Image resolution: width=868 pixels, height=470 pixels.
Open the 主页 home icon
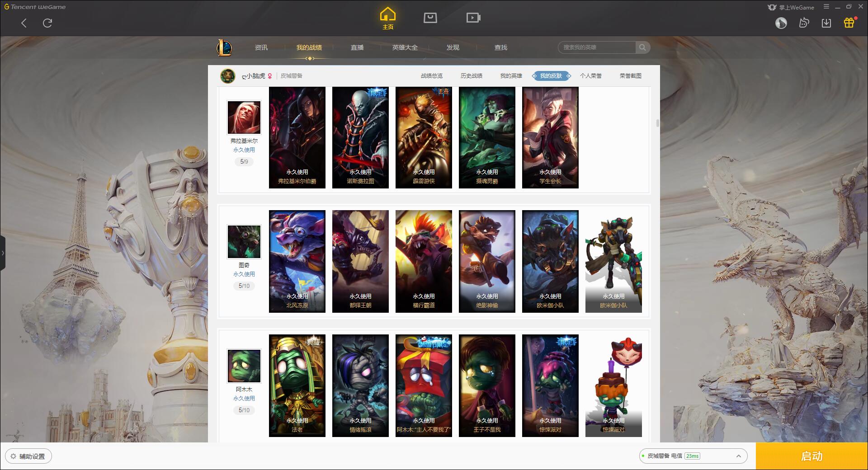[x=388, y=19]
